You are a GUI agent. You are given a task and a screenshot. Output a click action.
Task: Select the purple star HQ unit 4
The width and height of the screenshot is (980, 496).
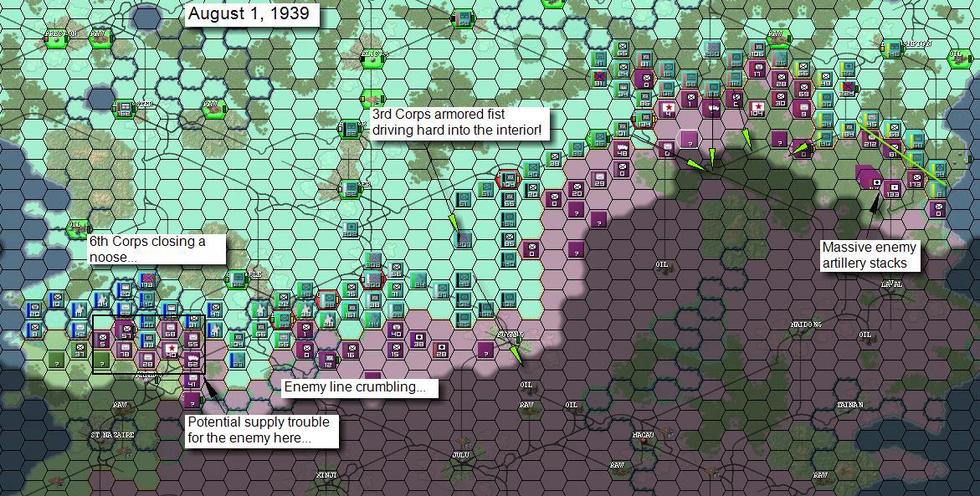coord(666,110)
